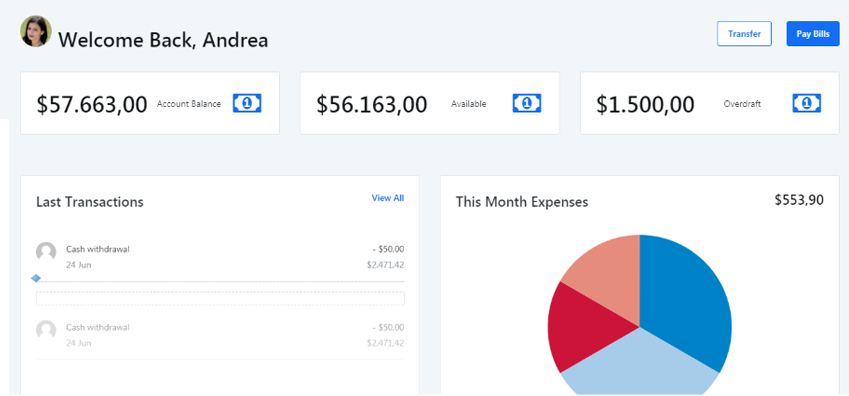Click the dashed drop placeholder box
This screenshot has width=849, height=396.
(220, 298)
